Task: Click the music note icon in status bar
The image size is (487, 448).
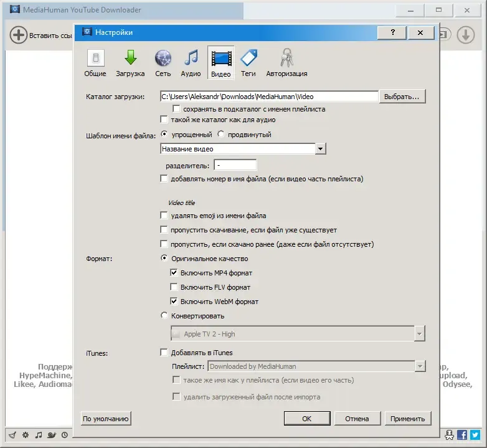Action: coord(39,435)
